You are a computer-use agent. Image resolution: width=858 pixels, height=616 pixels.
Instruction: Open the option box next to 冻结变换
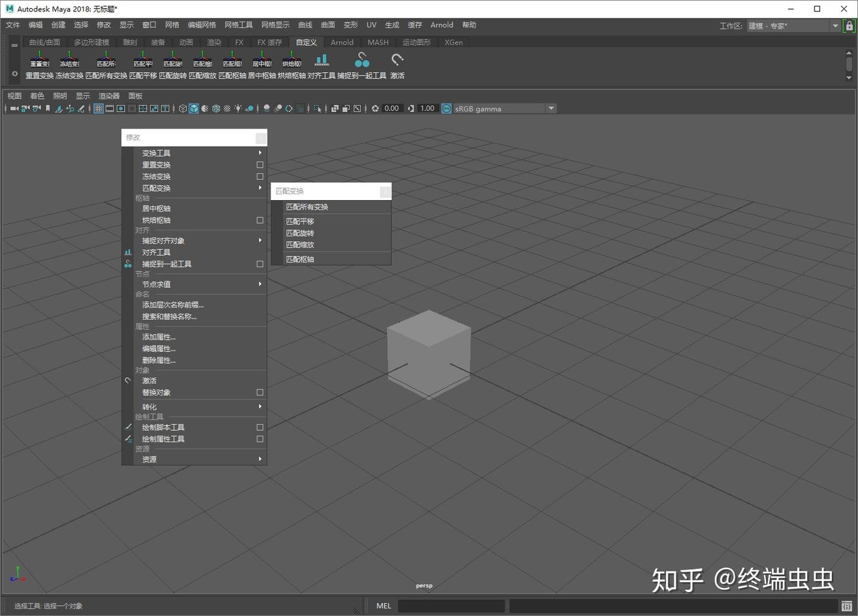point(260,176)
